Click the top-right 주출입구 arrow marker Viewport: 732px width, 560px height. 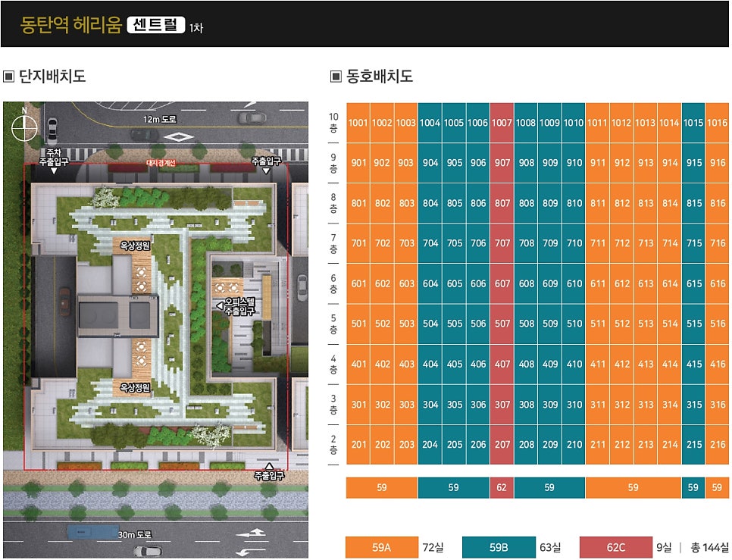pos(266,171)
